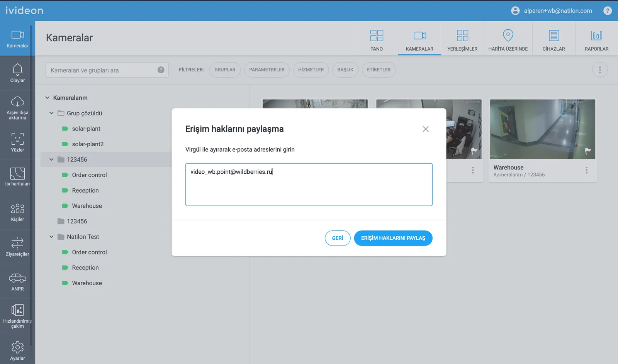
Task: Click the GERİ button
Action: [x=337, y=238]
